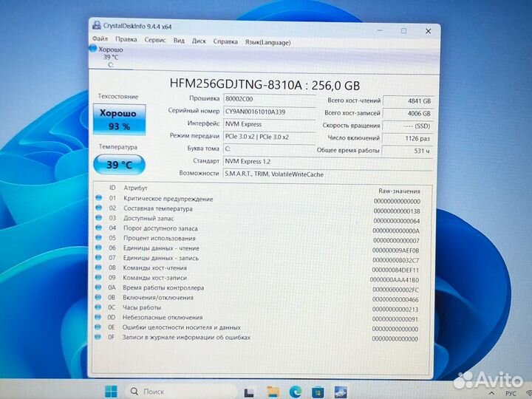Screen dimensions: 532x399
Task: Click raw value 00000000000091
Action: tap(395, 319)
